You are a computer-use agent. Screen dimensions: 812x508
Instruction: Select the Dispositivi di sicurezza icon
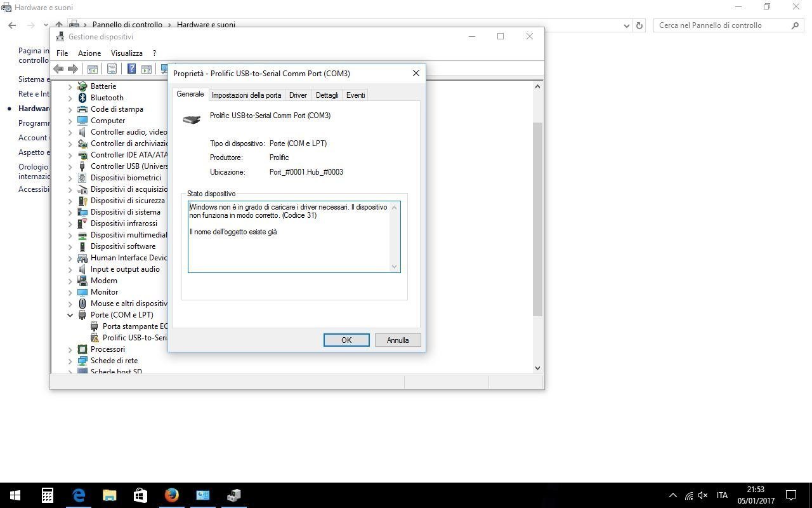pos(82,201)
